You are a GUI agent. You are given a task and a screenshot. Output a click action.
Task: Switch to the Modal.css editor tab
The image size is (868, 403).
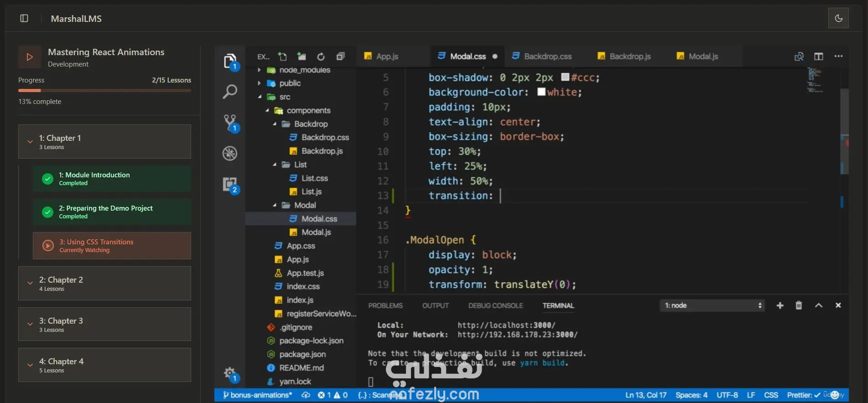point(468,57)
